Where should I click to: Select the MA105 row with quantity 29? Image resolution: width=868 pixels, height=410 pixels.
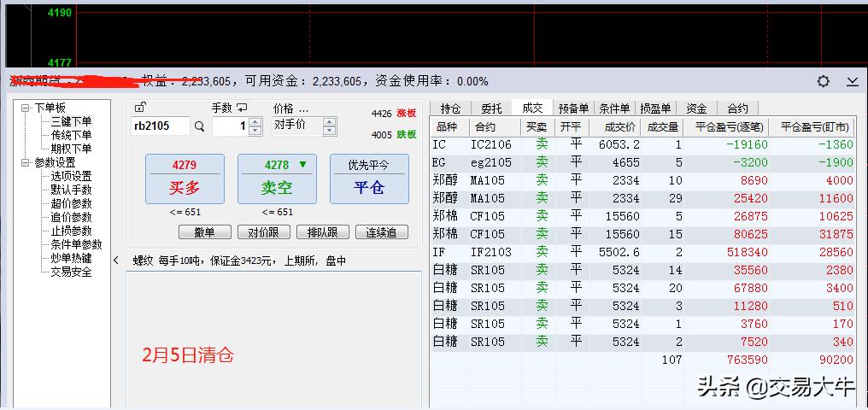642,199
